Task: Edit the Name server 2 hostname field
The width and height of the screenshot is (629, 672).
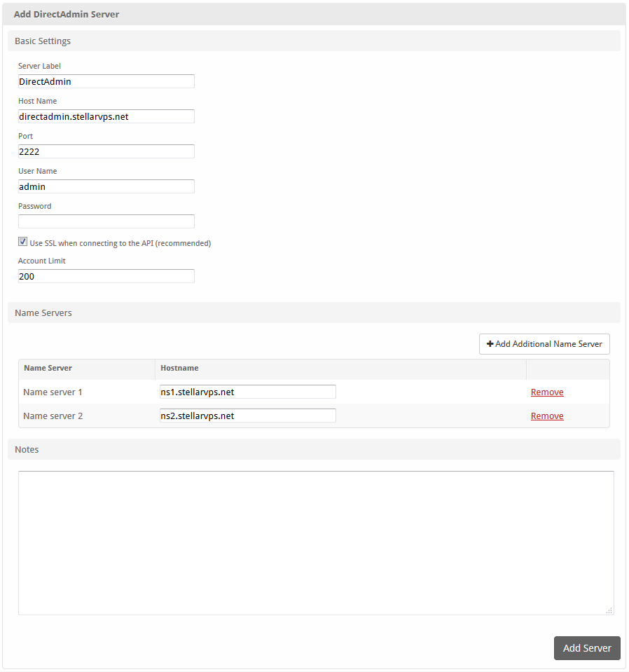Action: coord(247,416)
